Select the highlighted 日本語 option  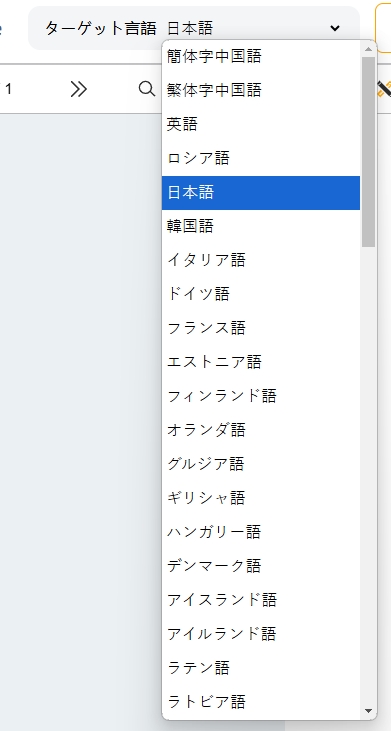261,193
